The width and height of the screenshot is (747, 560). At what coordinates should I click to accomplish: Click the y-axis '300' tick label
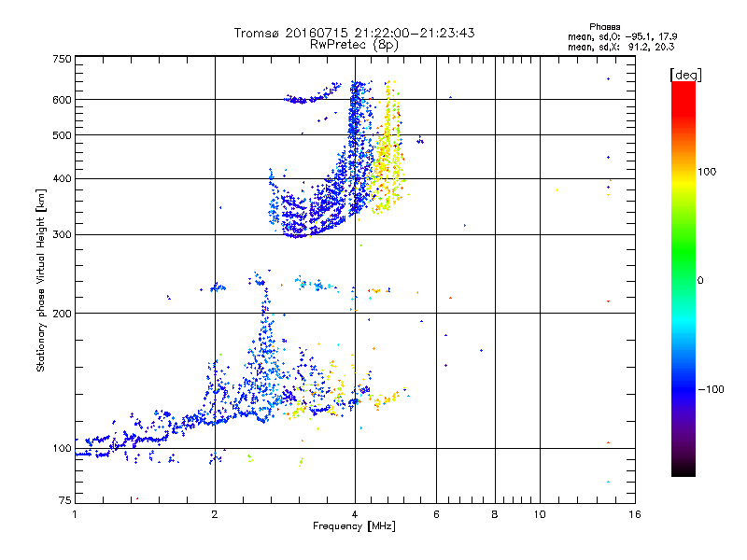[62, 235]
